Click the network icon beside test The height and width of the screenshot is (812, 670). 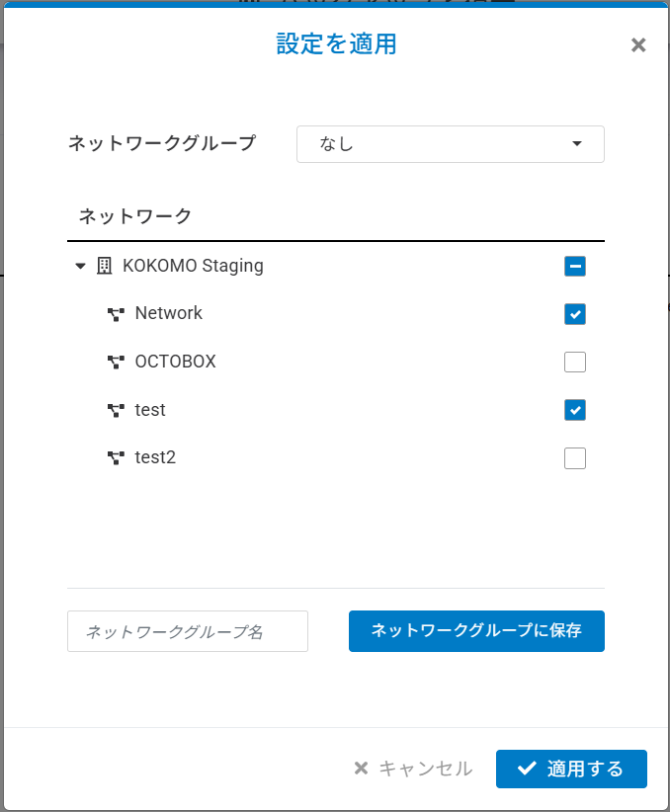(116, 409)
